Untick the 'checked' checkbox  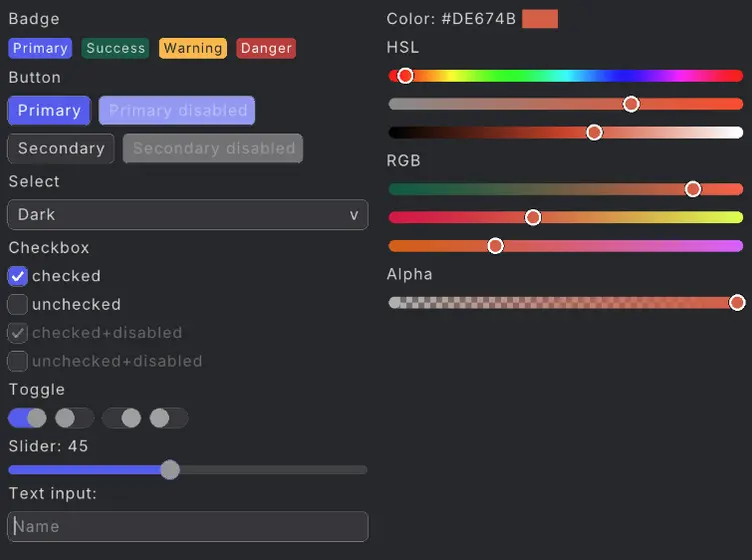(x=18, y=276)
